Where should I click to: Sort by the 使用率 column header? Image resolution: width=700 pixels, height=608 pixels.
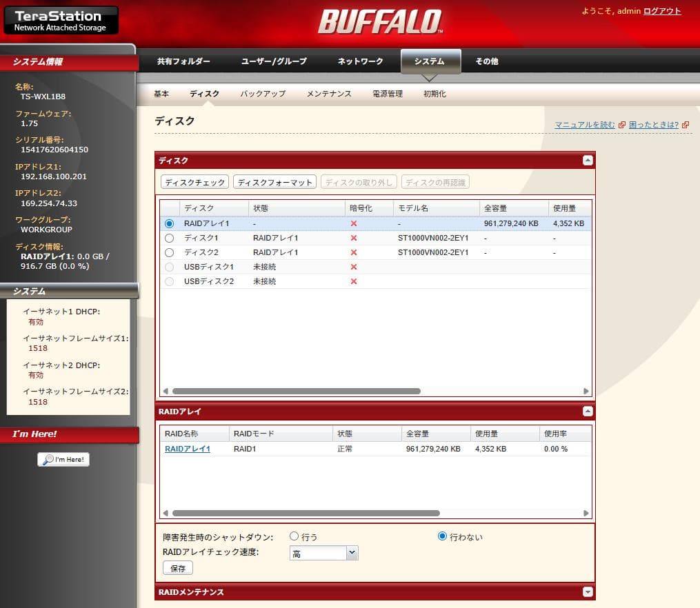click(566, 434)
